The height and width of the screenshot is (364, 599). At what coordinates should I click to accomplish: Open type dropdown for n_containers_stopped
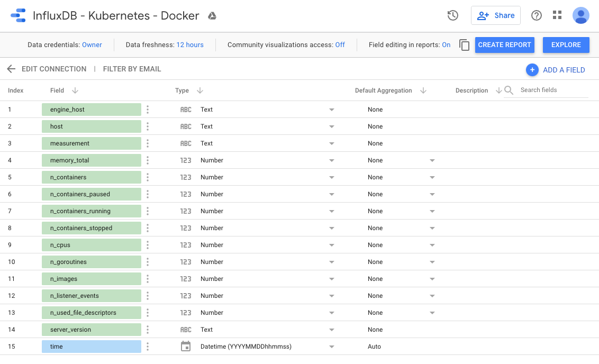[332, 228]
